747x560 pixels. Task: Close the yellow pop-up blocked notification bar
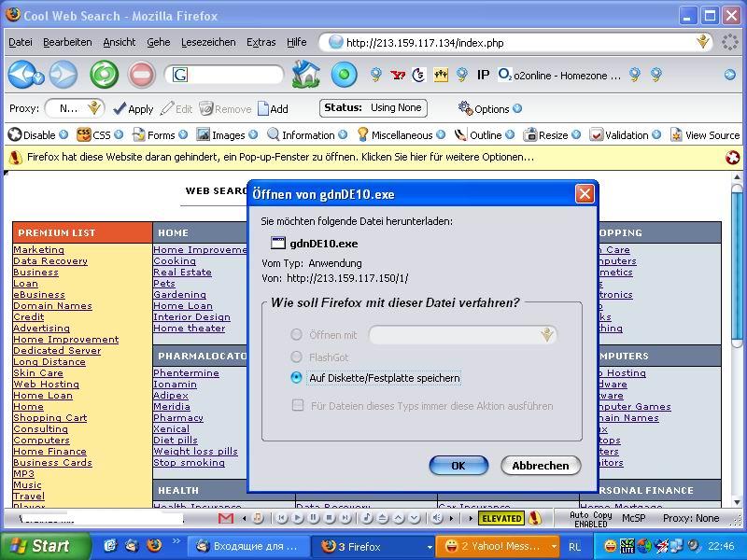click(x=733, y=158)
